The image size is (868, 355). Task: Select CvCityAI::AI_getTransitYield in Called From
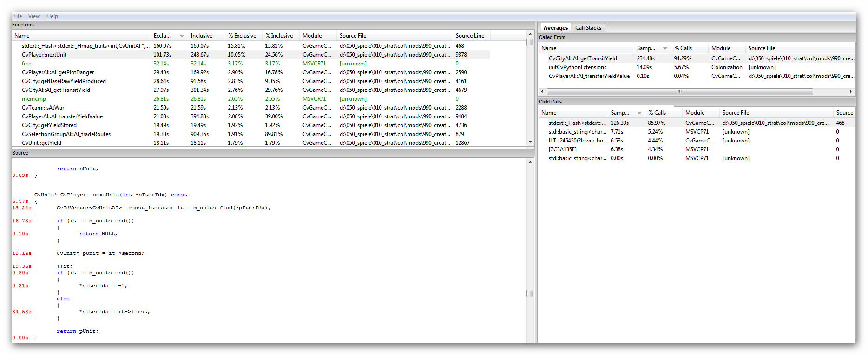click(x=697, y=58)
